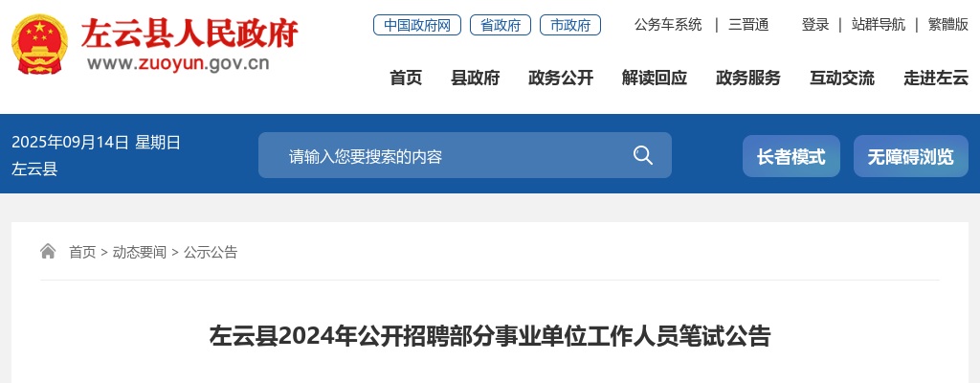Click 登录 to sign in
The width and height of the screenshot is (980, 383).
(815, 25)
